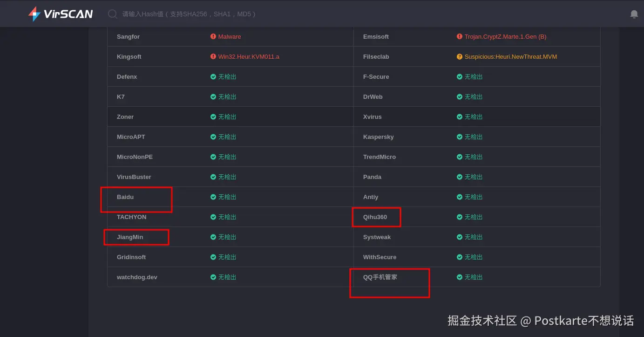Screen dimensions: 644x337
Task: Click the green check icon in Panda row
Action: [x=459, y=177]
